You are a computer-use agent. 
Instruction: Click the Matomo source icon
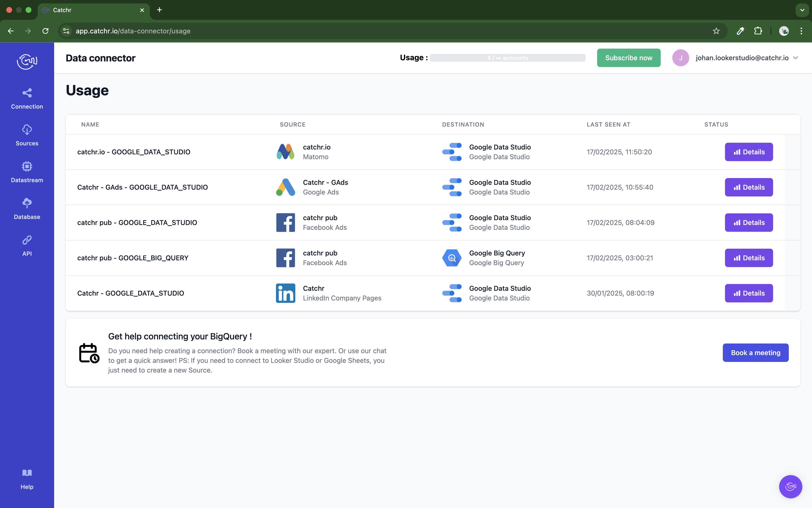point(286,152)
